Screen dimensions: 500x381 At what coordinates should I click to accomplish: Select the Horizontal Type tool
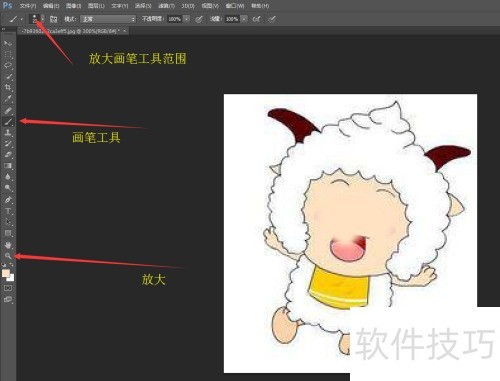point(8,211)
